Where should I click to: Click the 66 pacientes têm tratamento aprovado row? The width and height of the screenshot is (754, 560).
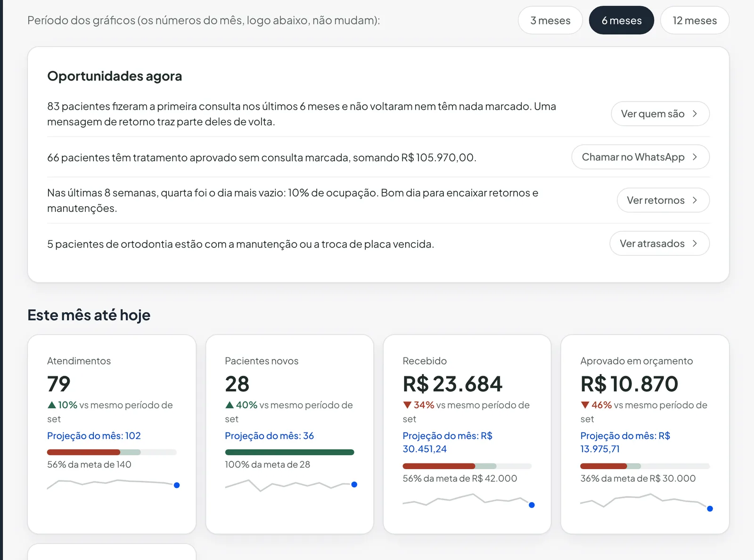pos(378,157)
